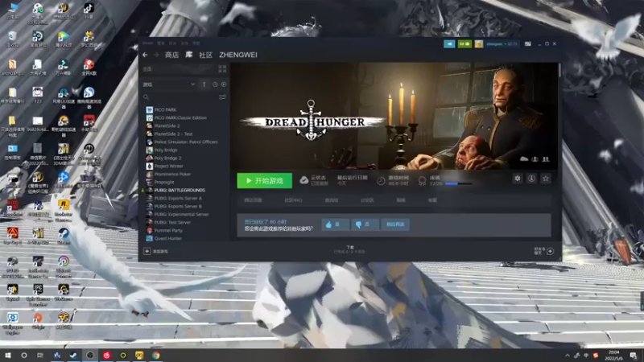Open game settings gear icon

coord(518,178)
